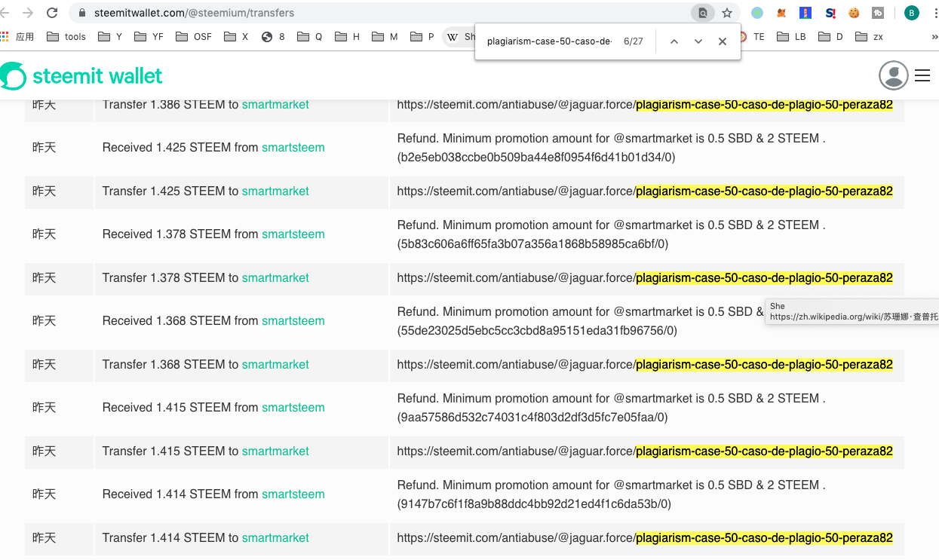Open smartmarket link in the 1.368 STEEM transfer
Image resolution: width=939 pixels, height=560 pixels.
point(275,365)
